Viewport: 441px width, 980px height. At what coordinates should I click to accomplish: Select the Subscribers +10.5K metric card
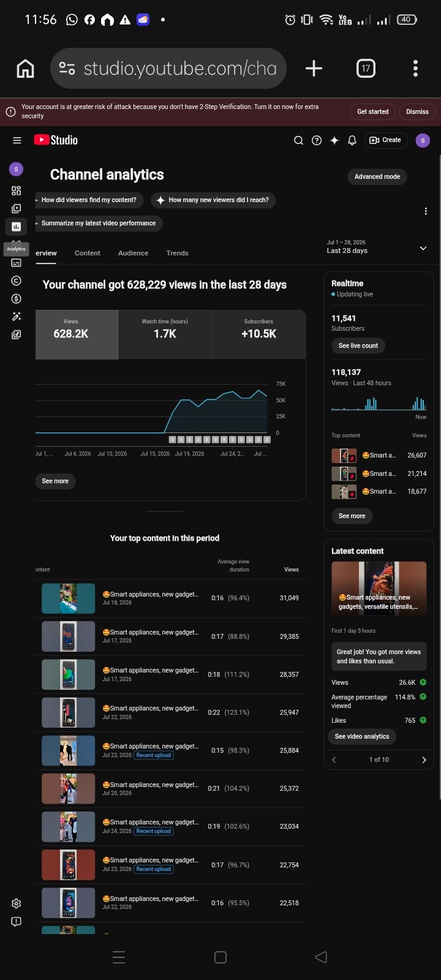point(258,334)
